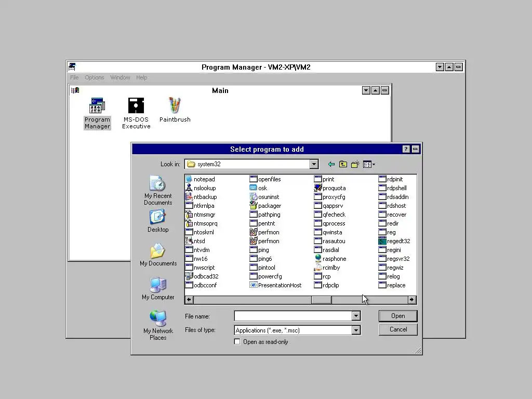Screen dimensions: 532x399
Task: Select the openfiles file entry
Action: [x=265, y=179]
